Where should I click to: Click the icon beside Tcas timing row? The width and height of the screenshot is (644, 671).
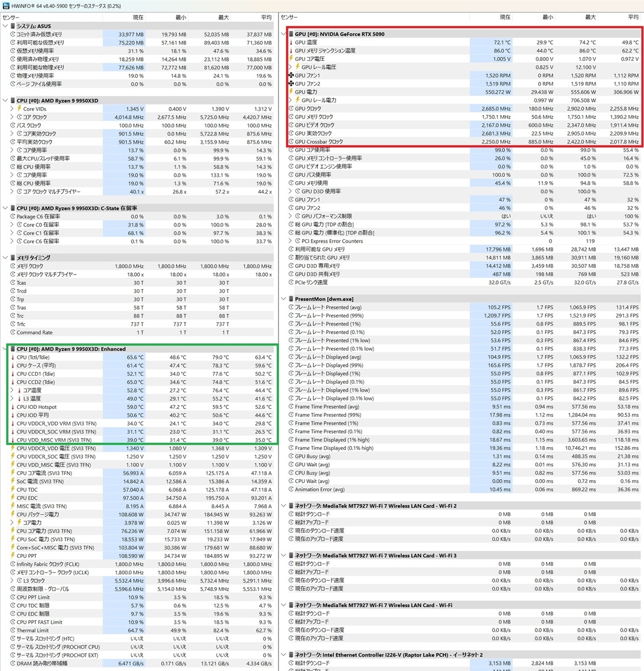coord(13,282)
